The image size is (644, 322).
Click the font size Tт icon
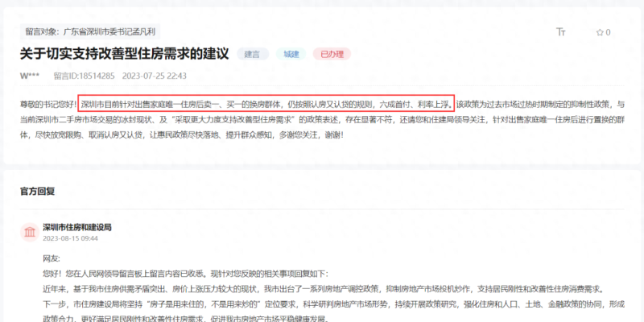tap(560, 32)
